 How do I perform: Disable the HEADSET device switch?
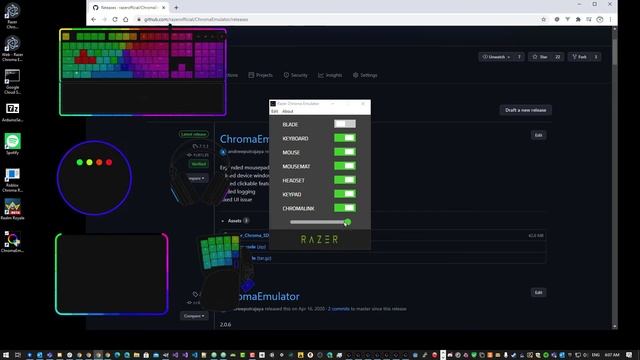(345, 180)
